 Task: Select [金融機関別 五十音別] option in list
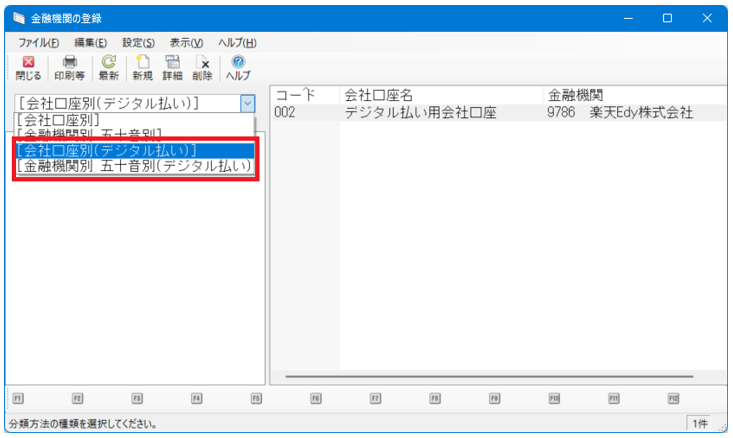(135, 135)
